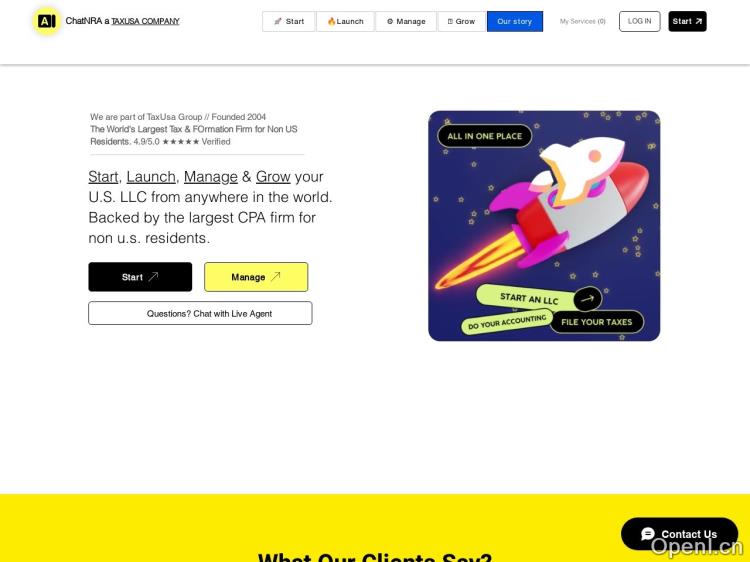750x562 pixels.
Task: Follow the TAXUSA COMPANY link
Action: [145, 22]
